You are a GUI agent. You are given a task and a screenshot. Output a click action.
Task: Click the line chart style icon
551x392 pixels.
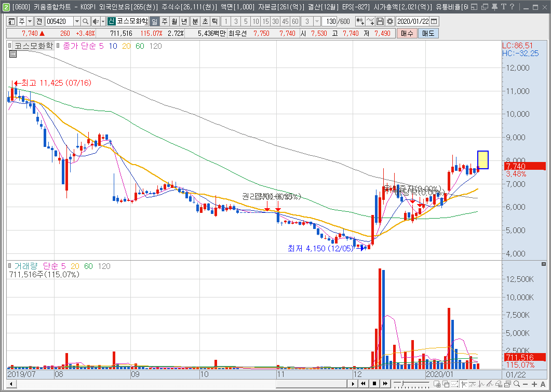point(473,384)
